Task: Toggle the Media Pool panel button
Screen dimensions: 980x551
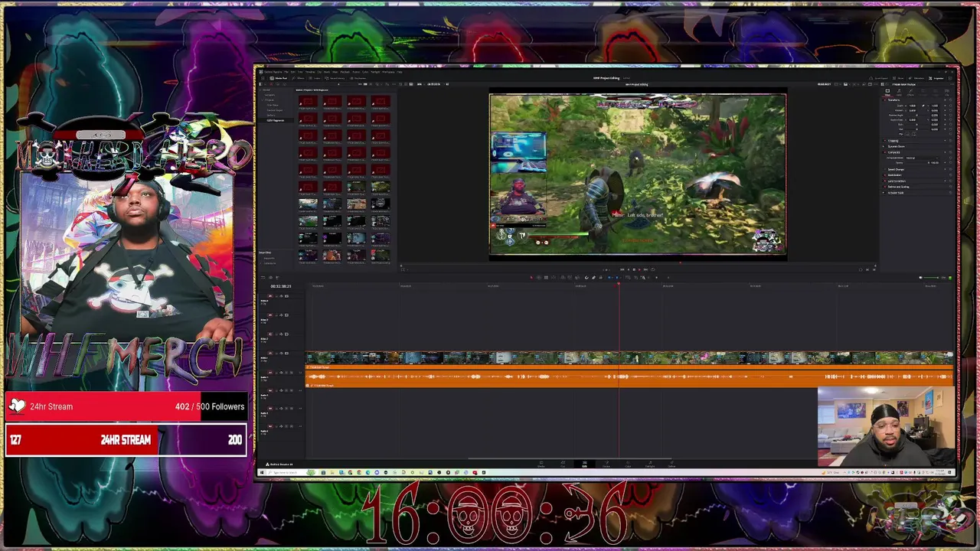Action: tap(279, 78)
